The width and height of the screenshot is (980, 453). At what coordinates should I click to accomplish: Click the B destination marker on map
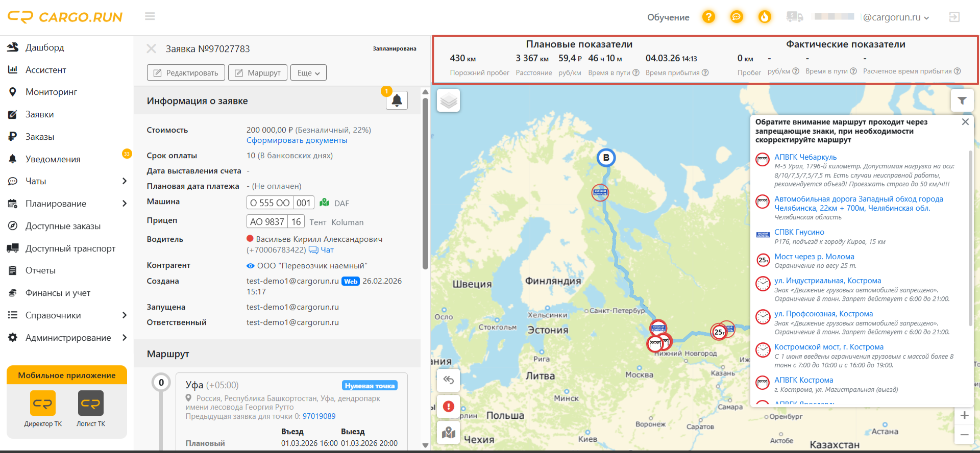click(606, 158)
